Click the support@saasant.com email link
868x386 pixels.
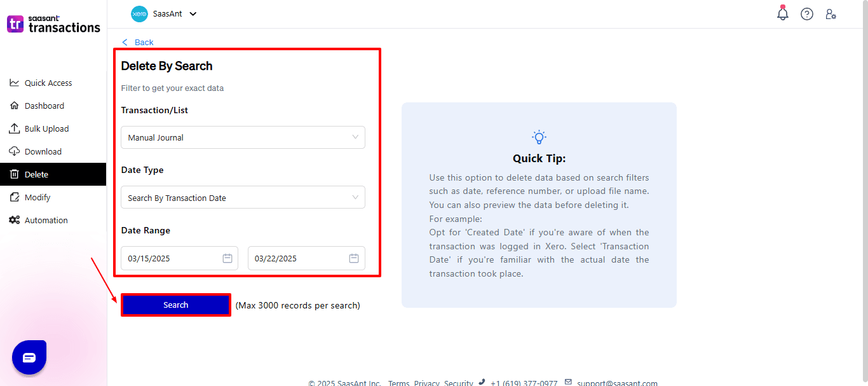617,383
